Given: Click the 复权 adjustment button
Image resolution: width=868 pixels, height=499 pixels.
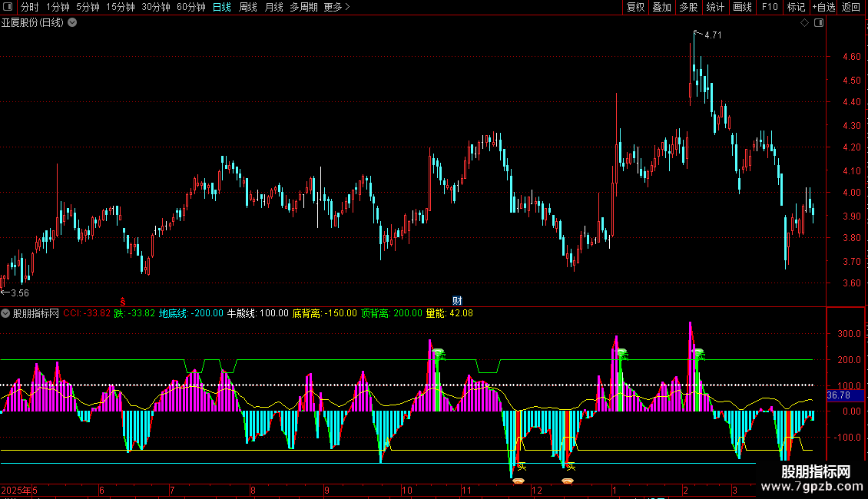Looking at the screenshot, I should (635, 7).
